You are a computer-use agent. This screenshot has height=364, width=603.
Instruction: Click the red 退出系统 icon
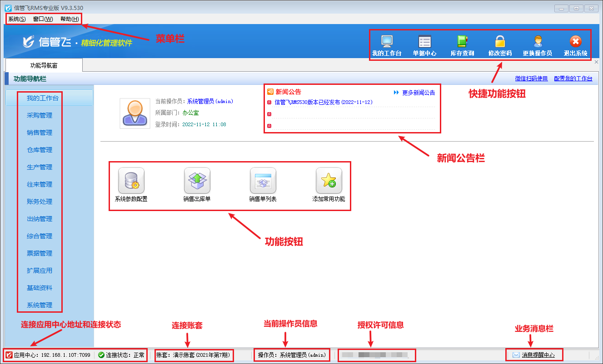coord(575,42)
